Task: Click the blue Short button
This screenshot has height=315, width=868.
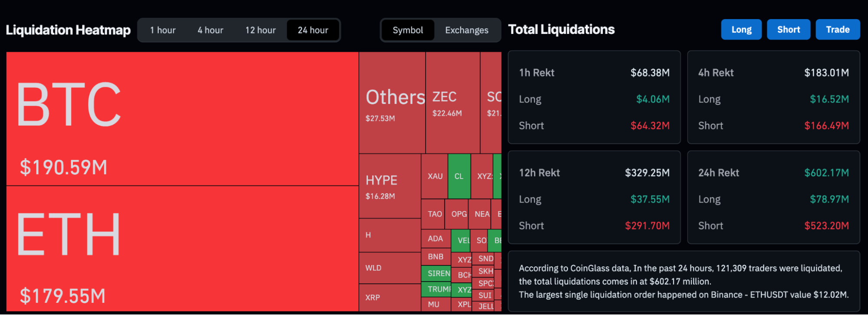Action: (x=789, y=30)
